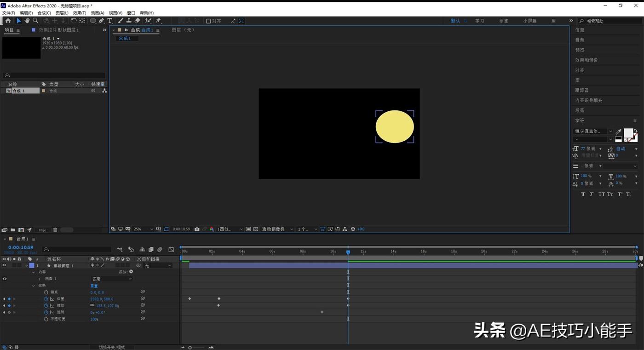Image resolution: width=644 pixels, height=350 pixels.
Task: Enable frame blending icon in timeline
Action: [x=151, y=249]
